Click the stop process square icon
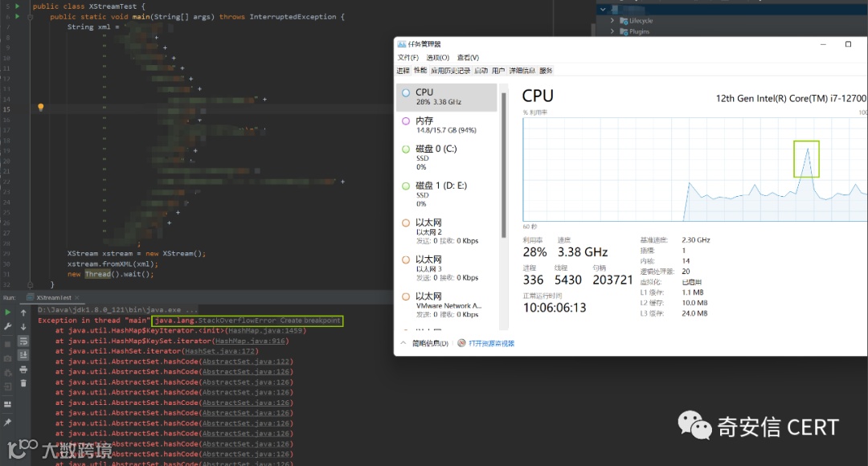 pos(8,344)
